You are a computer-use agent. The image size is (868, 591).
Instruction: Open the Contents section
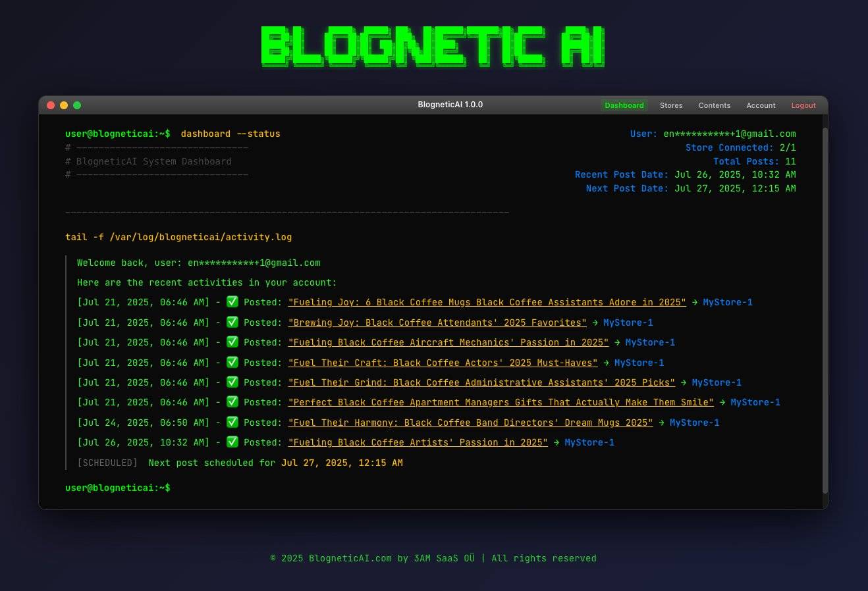[714, 105]
